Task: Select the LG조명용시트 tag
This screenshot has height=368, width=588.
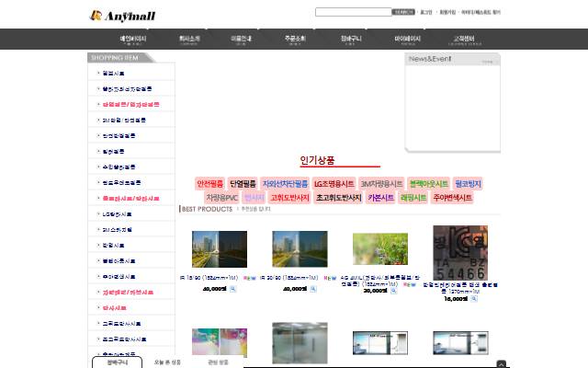Action: (334, 184)
